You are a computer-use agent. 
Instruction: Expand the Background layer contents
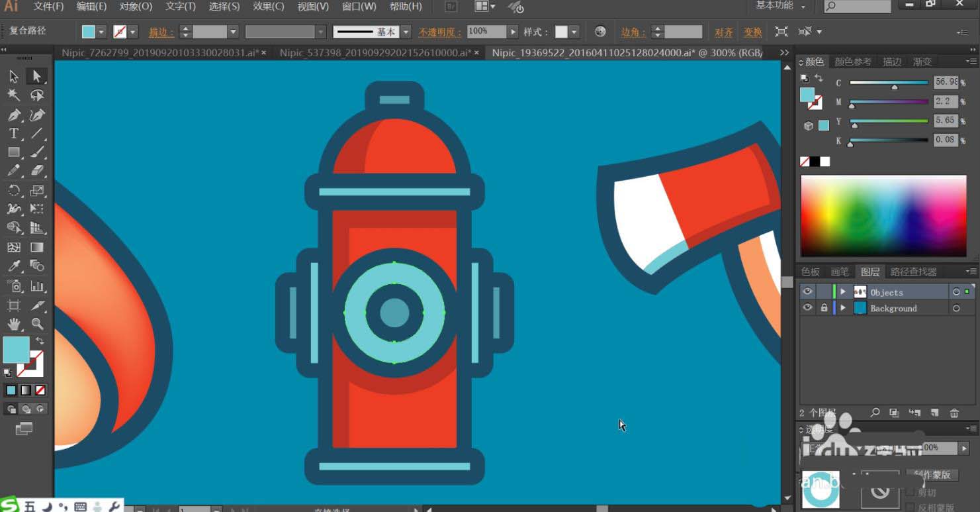[843, 308]
